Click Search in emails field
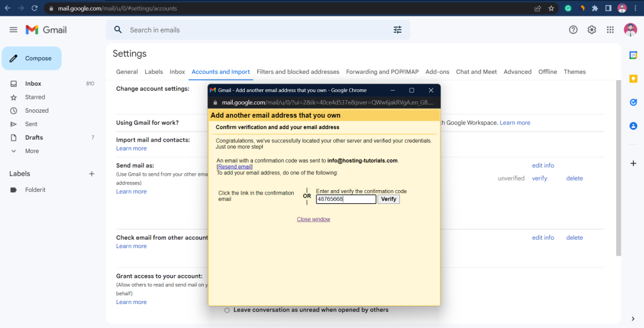The height and width of the screenshot is (328, 644). tap(257, 30)
